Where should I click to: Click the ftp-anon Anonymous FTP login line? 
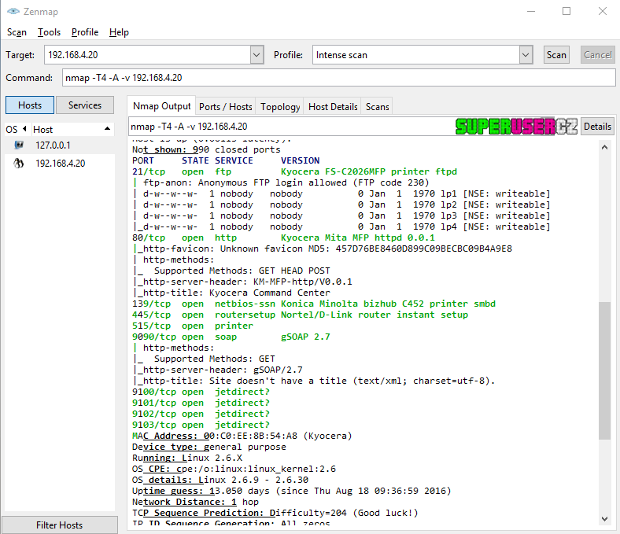pyautogui.click(x=281, y=183)
